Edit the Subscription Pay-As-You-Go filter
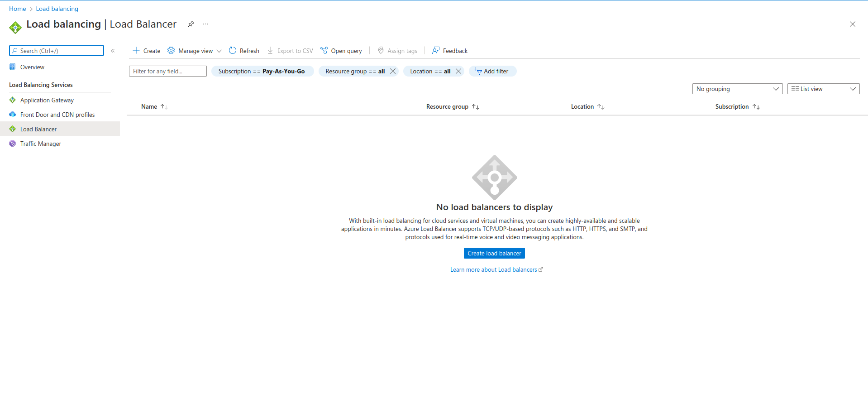This screenshot has height=394, width=868. pyautogui.click(x=262, y=71)
